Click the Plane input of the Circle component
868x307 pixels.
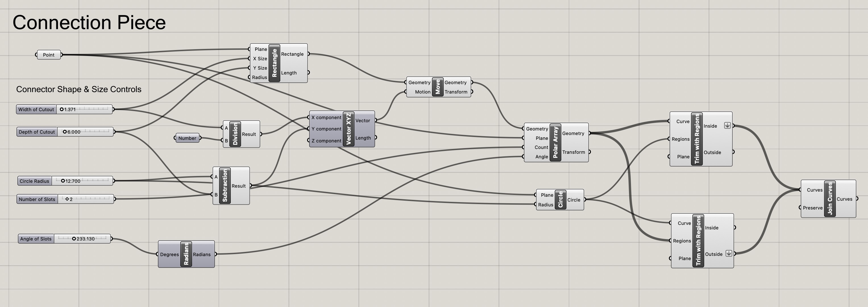pos(547,195)
